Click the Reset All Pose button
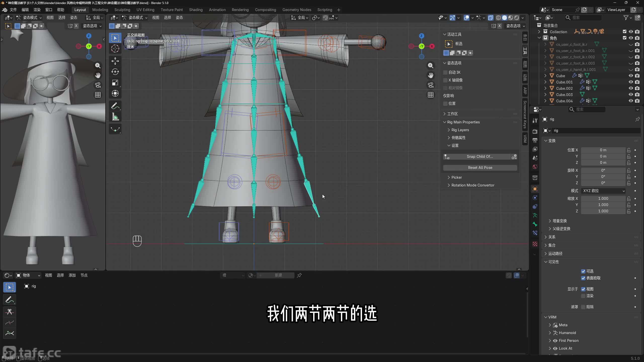 (480, 168)
